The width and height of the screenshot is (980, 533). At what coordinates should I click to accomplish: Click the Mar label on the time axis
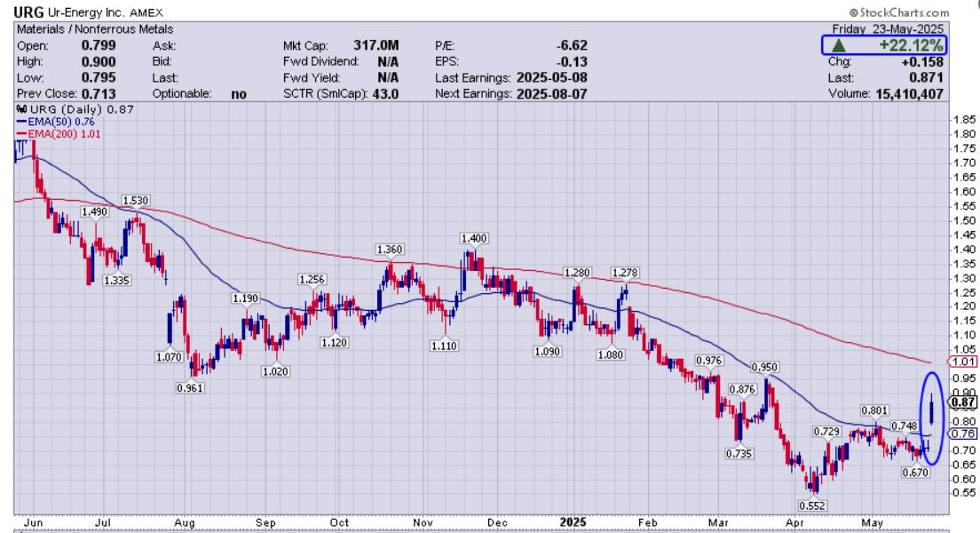coord(718,522)
